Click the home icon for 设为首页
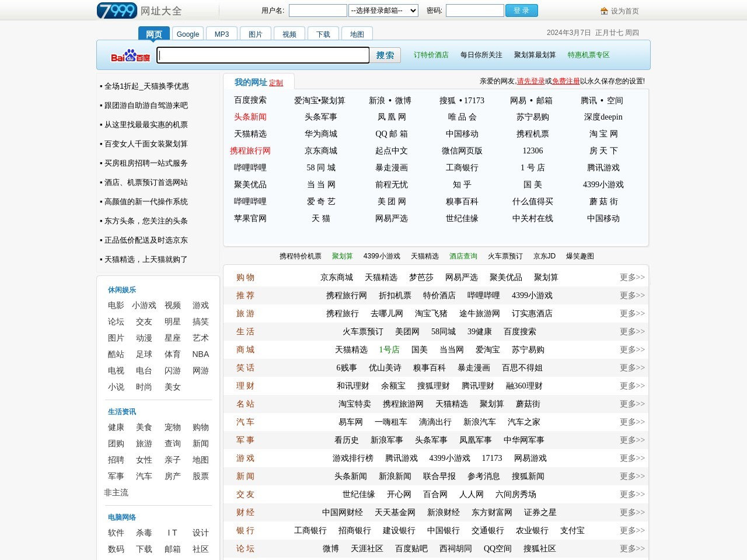Screen dimensions: 747x560 pos(604,11)
